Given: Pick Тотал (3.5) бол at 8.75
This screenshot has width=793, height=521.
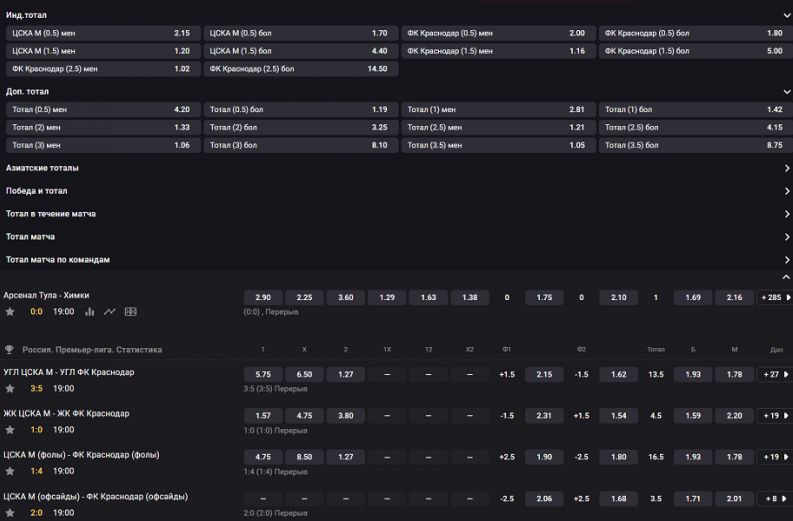Looking at the screenshot, I should pos(695,145).
